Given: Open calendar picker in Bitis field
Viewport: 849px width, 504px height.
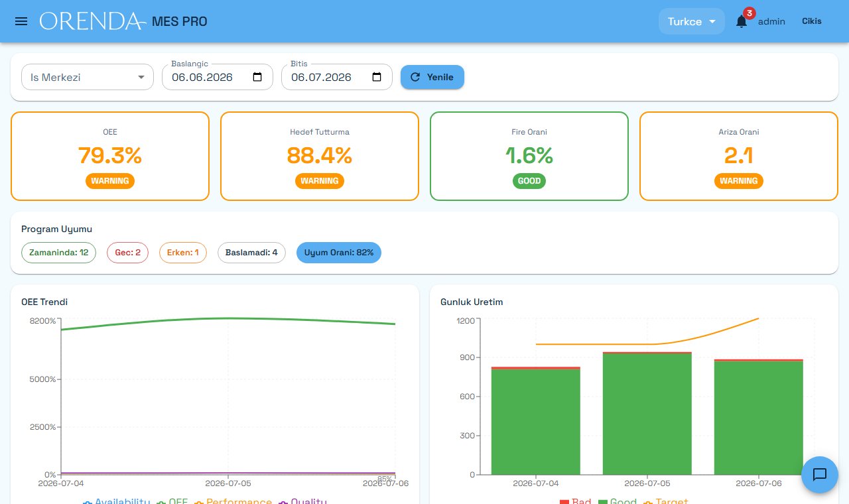Looking at the screenshot, I should [377, 77].
